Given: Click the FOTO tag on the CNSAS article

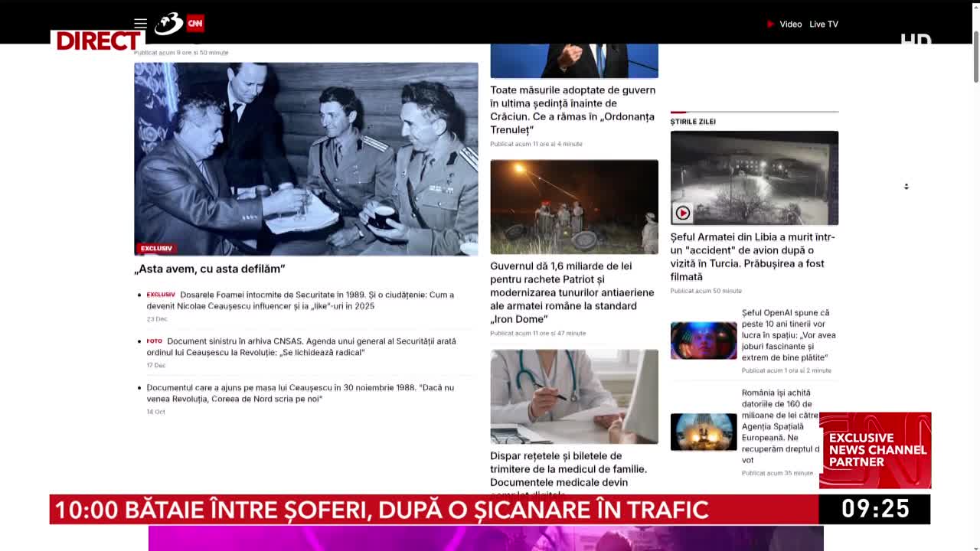Looking at the screenshot, I should 153,341.
